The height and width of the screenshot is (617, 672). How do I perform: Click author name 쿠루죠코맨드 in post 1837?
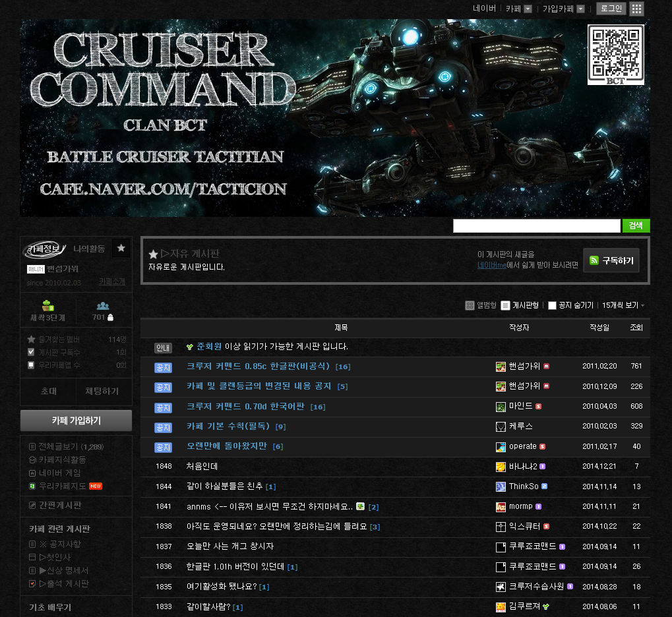(533, 546)
